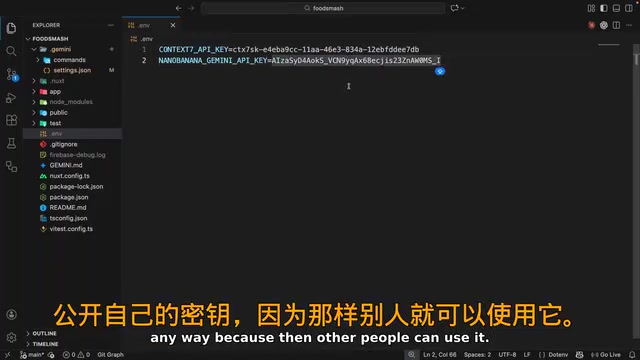This screenshot has width=640, height=360.
Task: Open the Search view in activity bar
Action: (x=11, y=51)
